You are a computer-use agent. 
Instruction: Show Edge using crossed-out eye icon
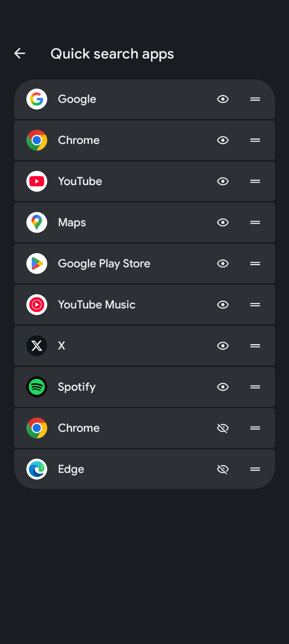pos(223,469)
